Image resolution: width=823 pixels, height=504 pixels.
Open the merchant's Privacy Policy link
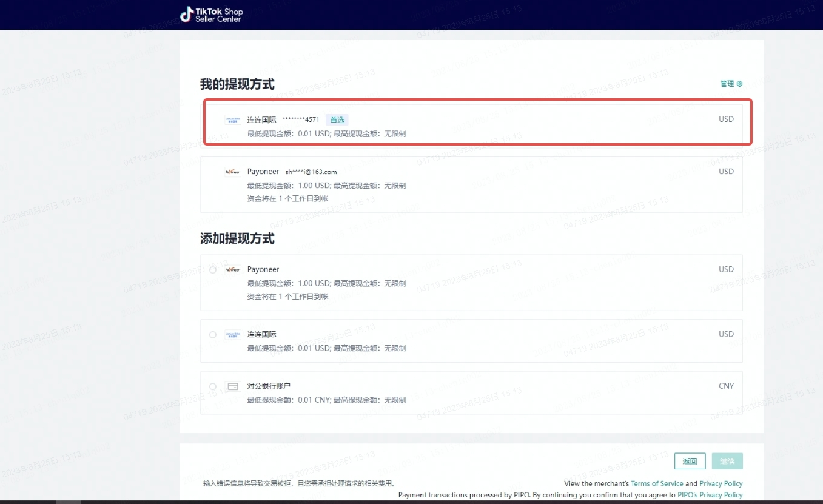tap(721, 483)
